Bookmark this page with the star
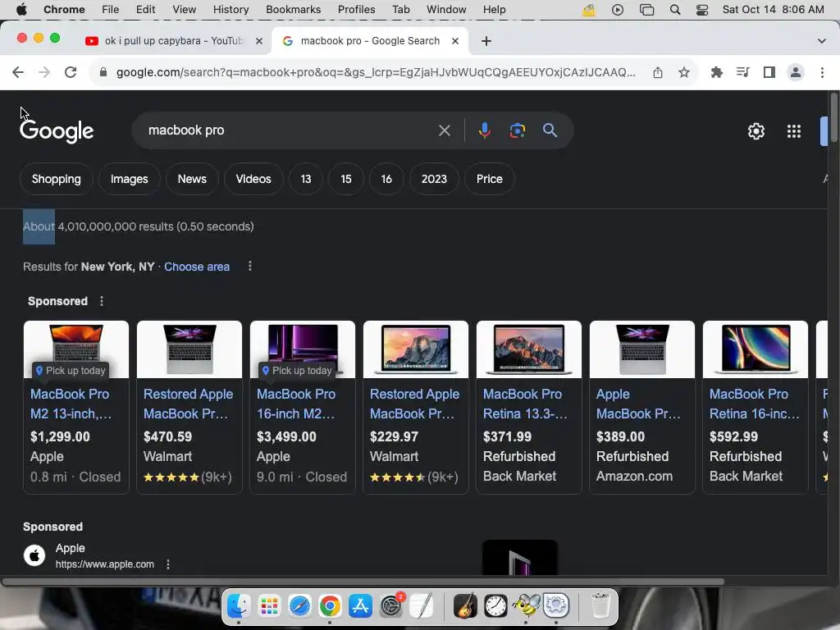This screenshot has height=630, width=840. [x=684, y=72]
